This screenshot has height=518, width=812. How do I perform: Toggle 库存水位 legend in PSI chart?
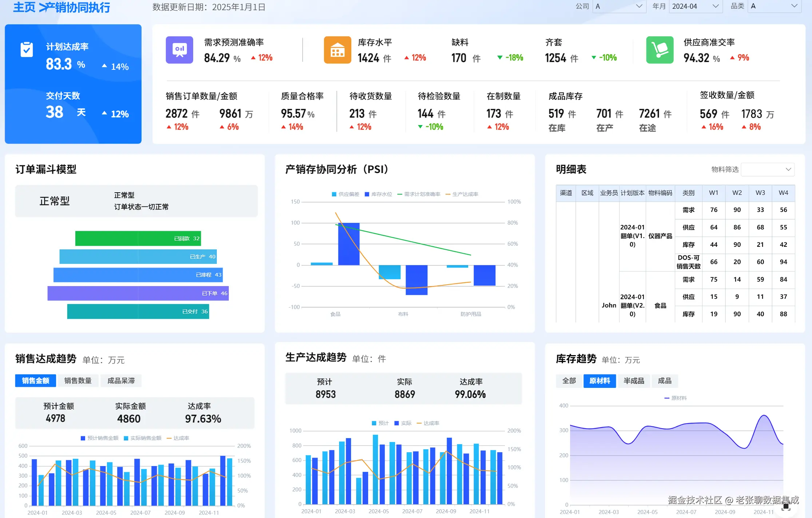(378, 194)
